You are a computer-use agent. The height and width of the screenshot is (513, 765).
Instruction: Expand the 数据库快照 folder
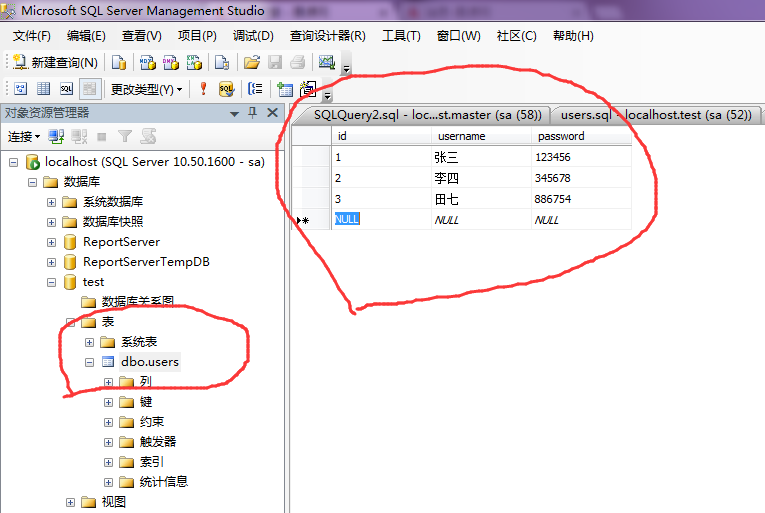point(51,222)
